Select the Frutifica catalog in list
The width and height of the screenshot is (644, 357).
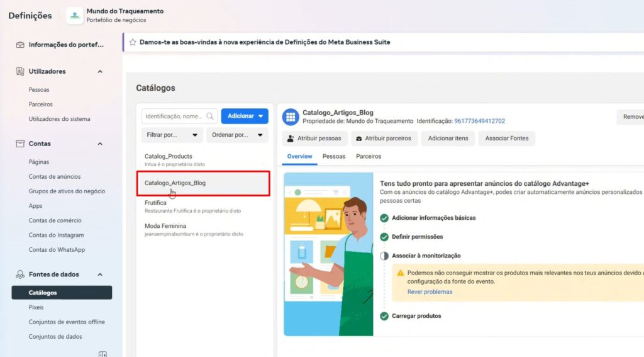pyautogui.click(x=156, y=203)
